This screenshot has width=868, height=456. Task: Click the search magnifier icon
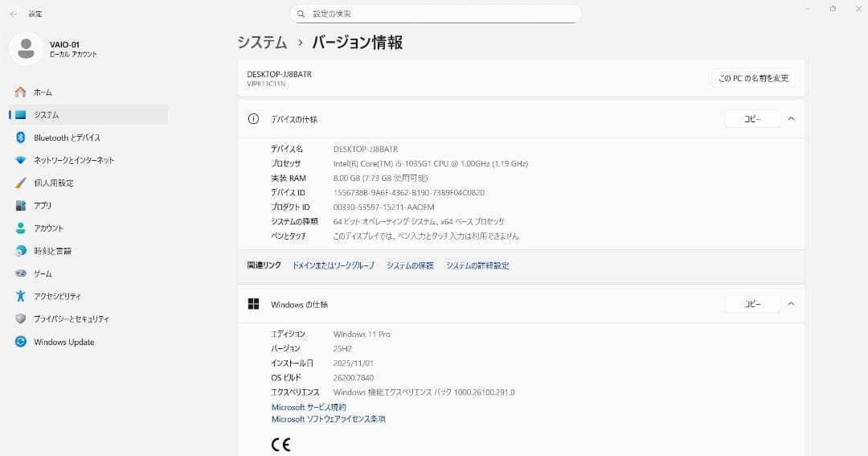[301, 14]
